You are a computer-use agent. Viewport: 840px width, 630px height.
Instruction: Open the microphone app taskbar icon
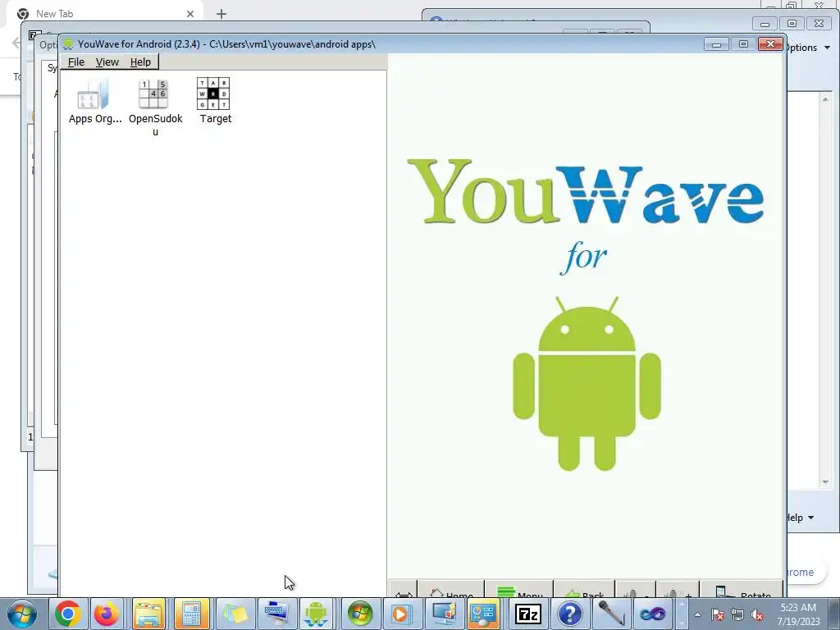tap(610, 614)
